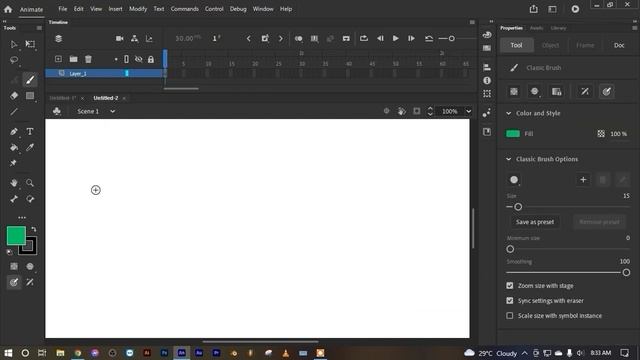Click the Test Movie button at top right

(575, 9)
